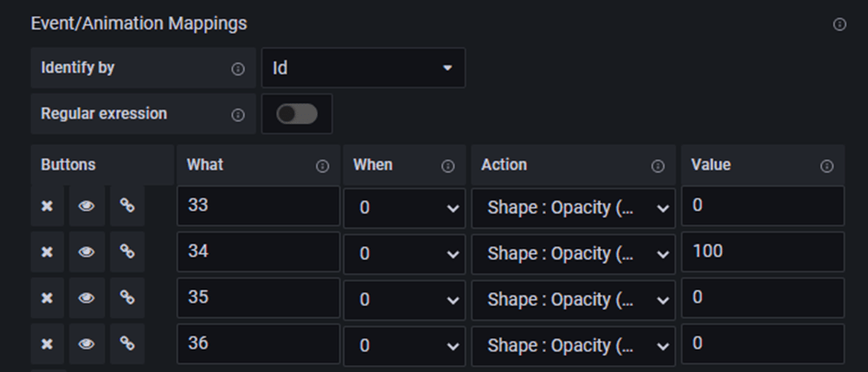The height and width of the screenshot is (372, 868).
Task: Click info icon beside the What column header
Action: [x=322, y=166]
